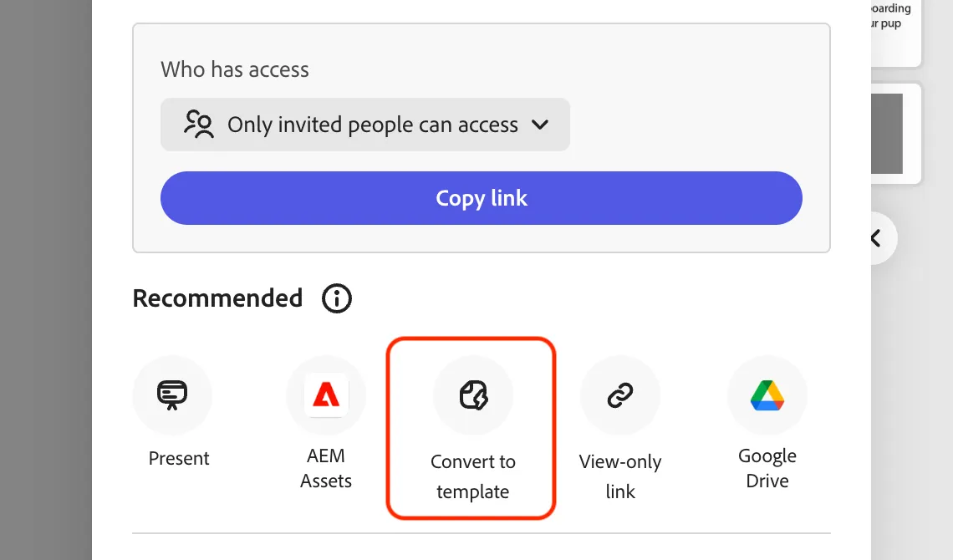Create a View-only link
The image size is (953, 560).
point(620,395)
